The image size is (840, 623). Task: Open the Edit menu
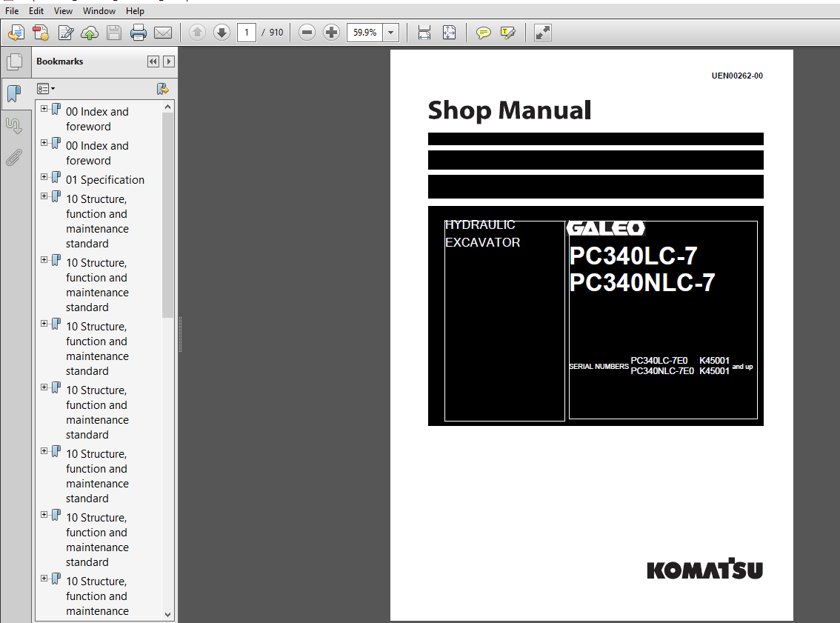36,10
